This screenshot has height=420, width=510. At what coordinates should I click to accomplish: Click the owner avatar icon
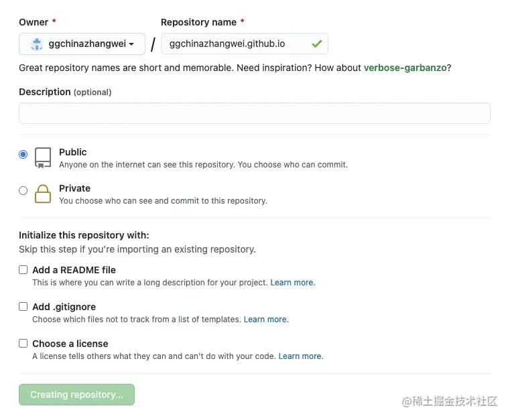pyautogui.click(x=38, y=44)
